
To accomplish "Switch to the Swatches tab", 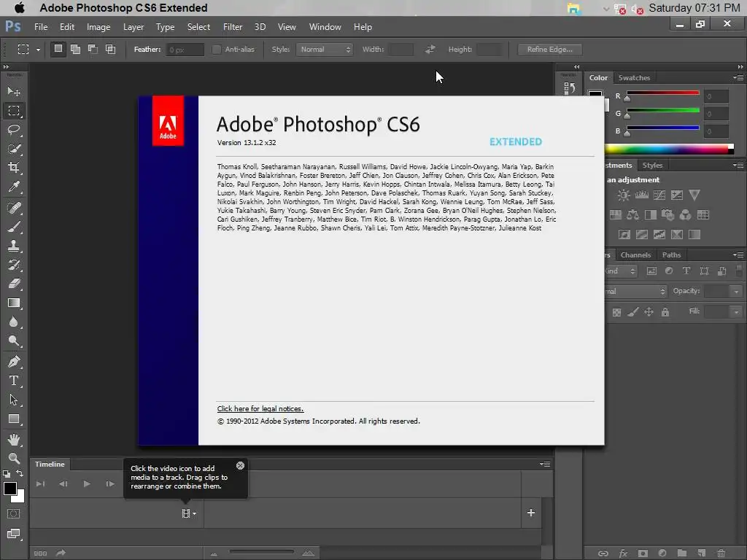I will pos(634,77).
